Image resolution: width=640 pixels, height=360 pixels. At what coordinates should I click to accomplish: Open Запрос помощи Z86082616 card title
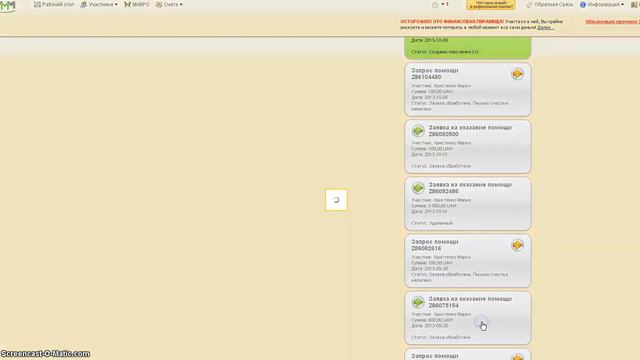pos(435,245)
